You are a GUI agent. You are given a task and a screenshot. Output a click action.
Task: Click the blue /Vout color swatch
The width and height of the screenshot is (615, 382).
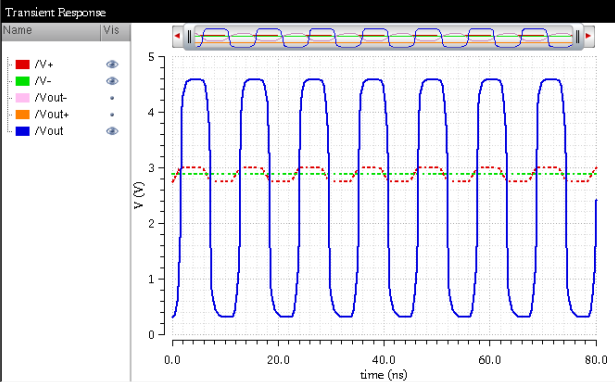pos(22,131)
